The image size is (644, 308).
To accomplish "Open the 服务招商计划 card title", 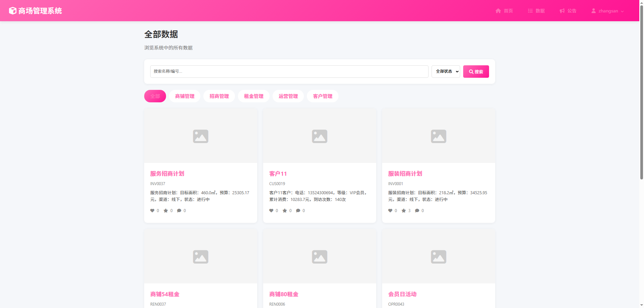I will click(167, 174).
